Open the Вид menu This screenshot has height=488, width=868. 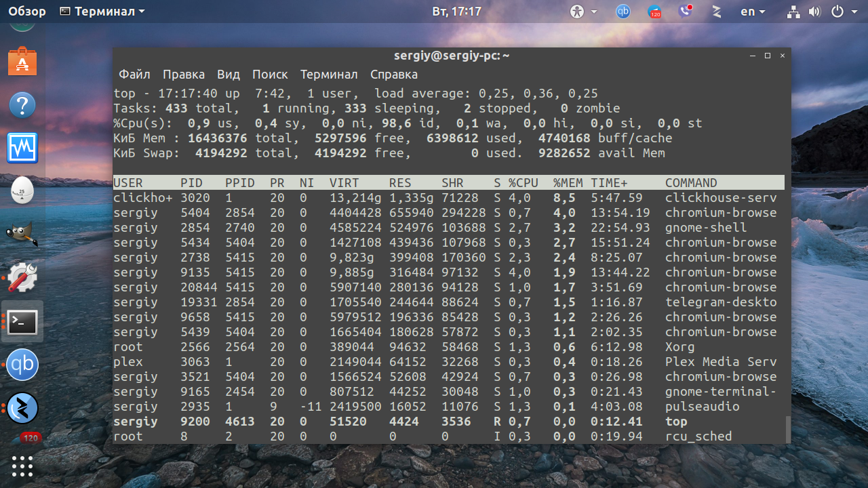point(229,75)
